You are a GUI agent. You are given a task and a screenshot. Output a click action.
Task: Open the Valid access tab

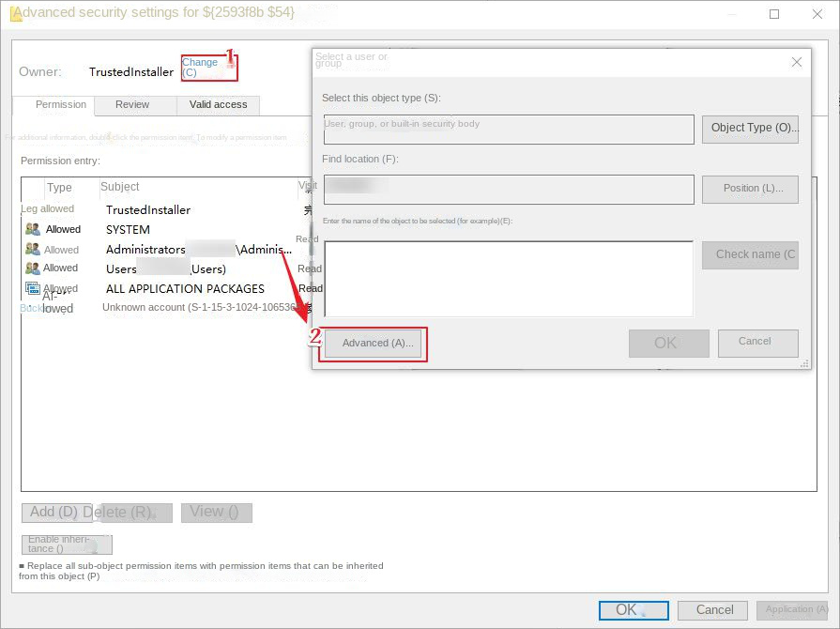(x=218, y=105)
